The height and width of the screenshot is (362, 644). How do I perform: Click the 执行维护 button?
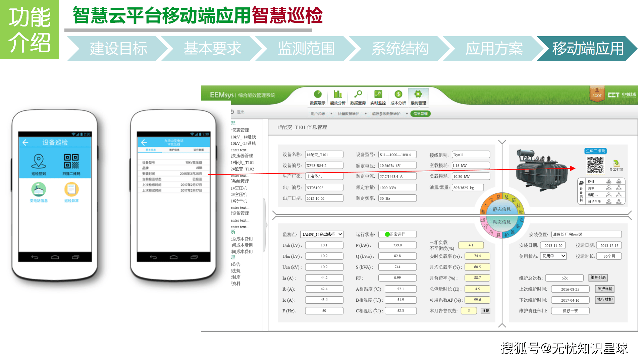(605, 300)
